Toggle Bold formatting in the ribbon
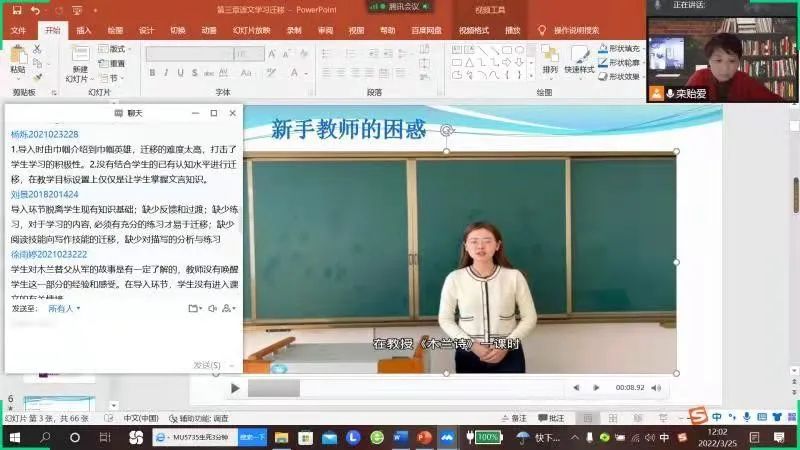The width and height of the screenshot is (800, 450). point(152,72)
